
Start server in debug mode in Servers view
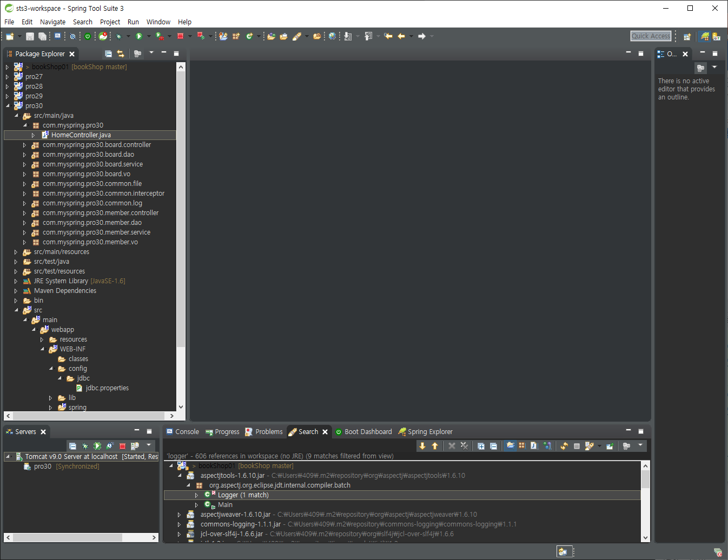(x=85, y=446)
